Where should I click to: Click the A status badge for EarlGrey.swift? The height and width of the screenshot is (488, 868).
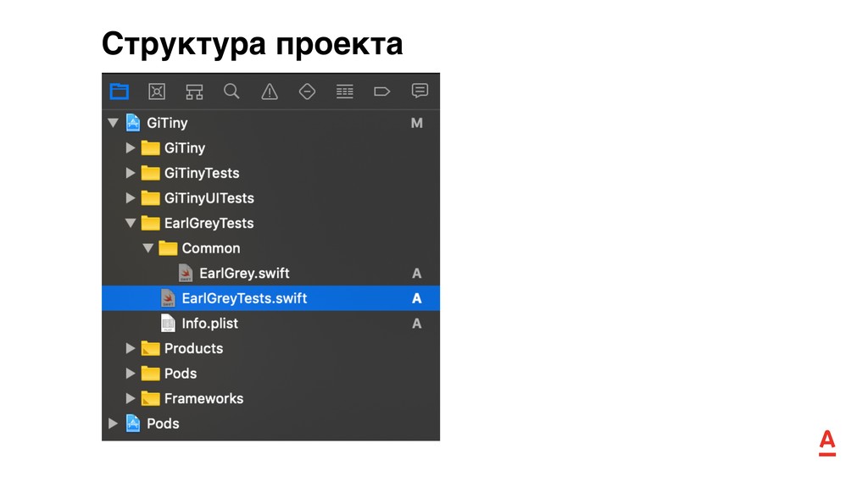tap(417, 274)
